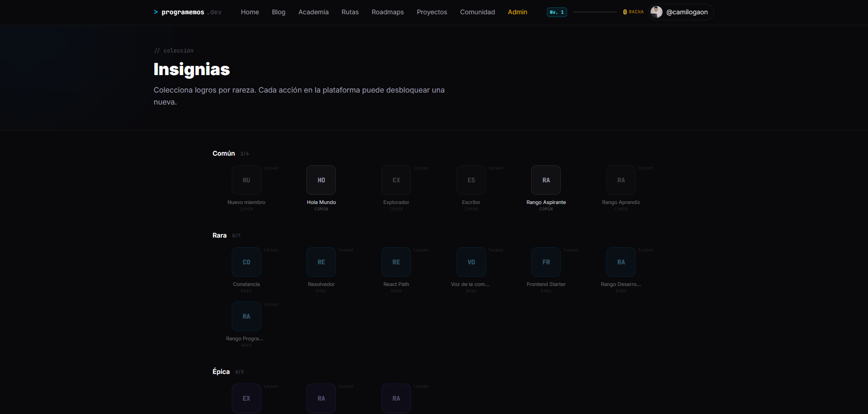Click the level XP progress bar
This screenshot has height=414, width=868.
click(x=594, y=12)
